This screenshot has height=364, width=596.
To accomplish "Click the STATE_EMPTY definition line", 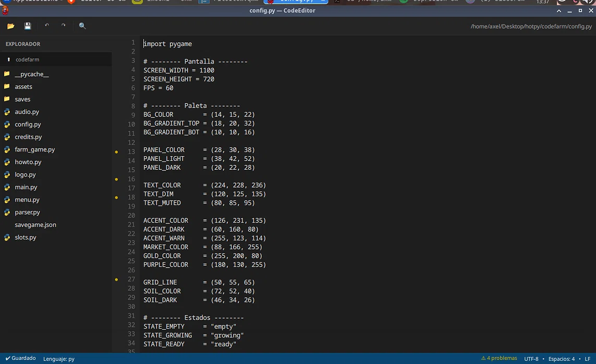I will 190,326.
